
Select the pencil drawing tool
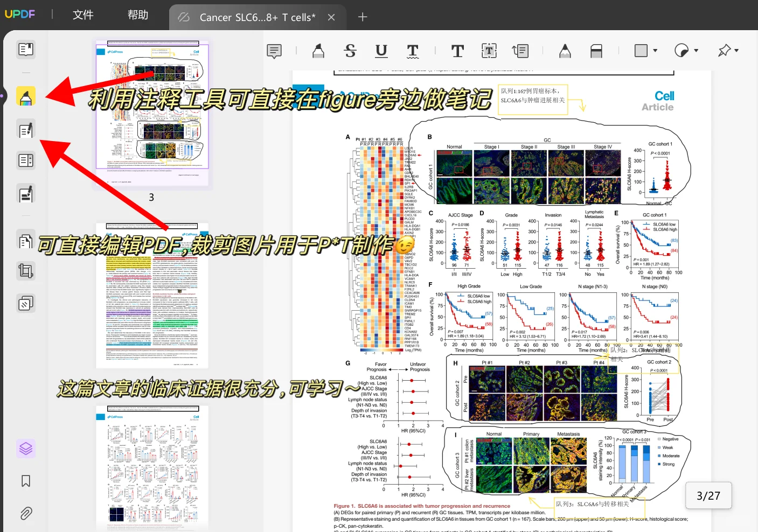(x=565, y=51)
